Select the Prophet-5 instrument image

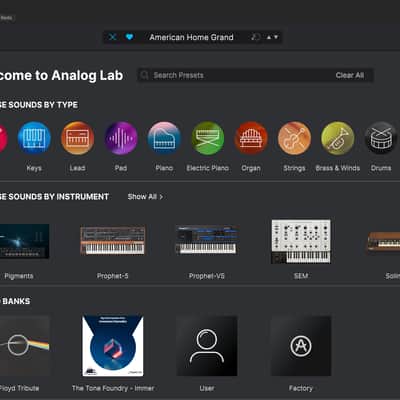click(x=113, y=240)
